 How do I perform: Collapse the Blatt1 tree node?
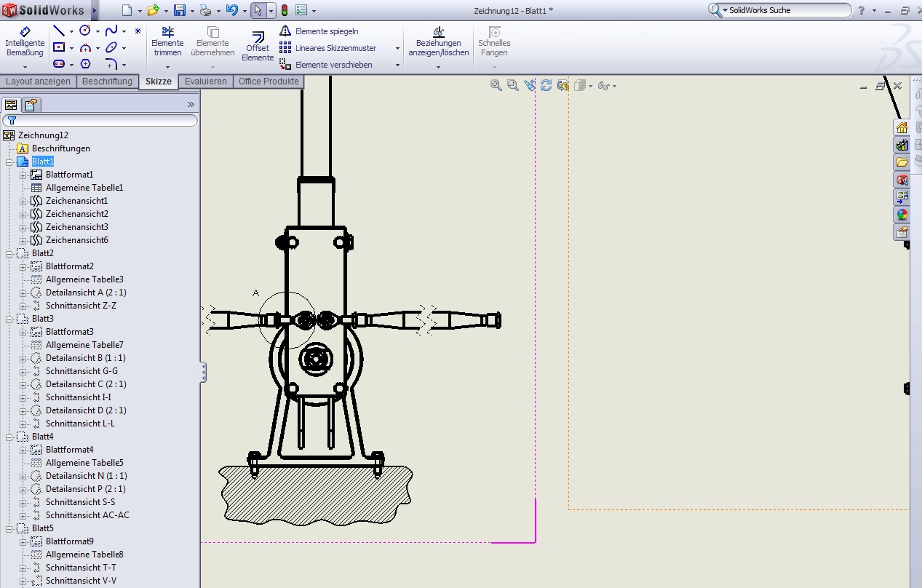click(9, 162)
